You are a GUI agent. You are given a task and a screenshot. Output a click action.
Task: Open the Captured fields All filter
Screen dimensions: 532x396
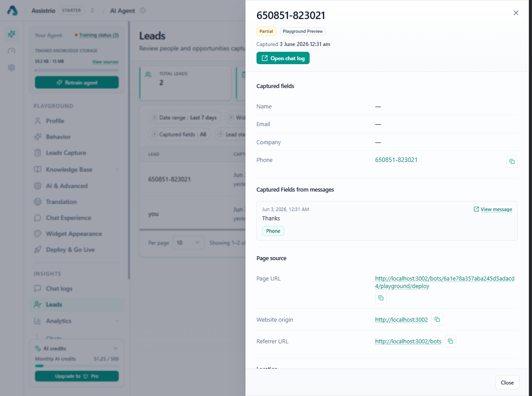click(x=179, y=134)
